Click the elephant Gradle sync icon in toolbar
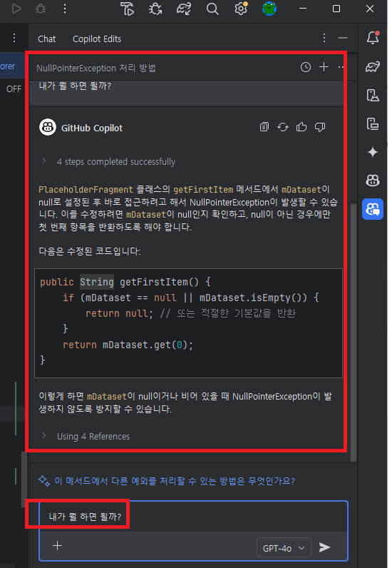Image resolution: width=392 pixels, height=568 pixels. point(183,9)
